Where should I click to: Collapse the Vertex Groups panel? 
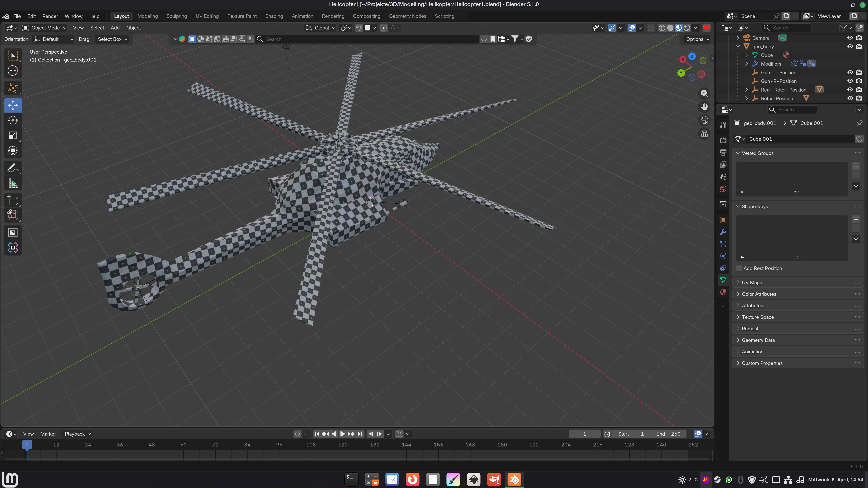[798, 153]
